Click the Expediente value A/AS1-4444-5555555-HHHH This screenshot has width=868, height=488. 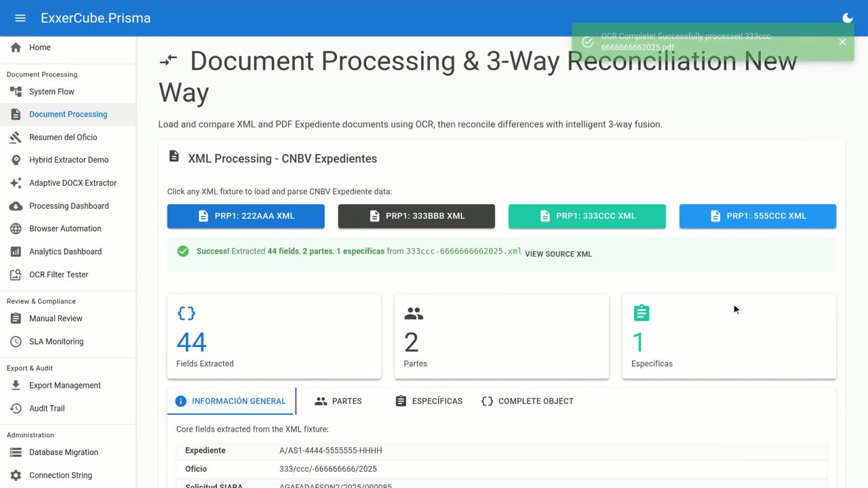331,451
